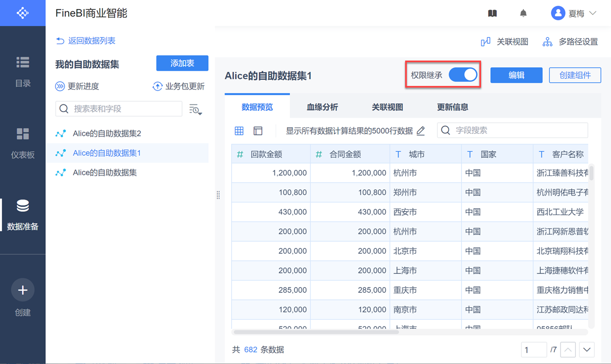
Task: Click the T type icon of 国家
Action: point(470,154)
